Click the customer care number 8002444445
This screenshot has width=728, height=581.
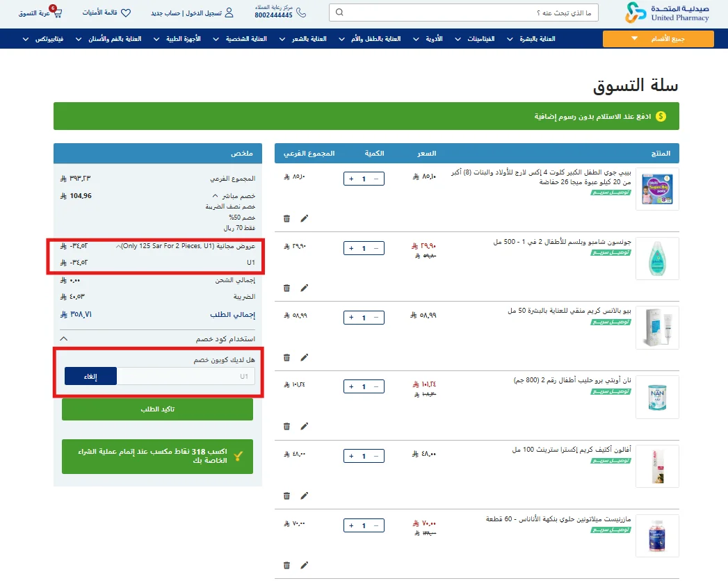coord(273,15)
